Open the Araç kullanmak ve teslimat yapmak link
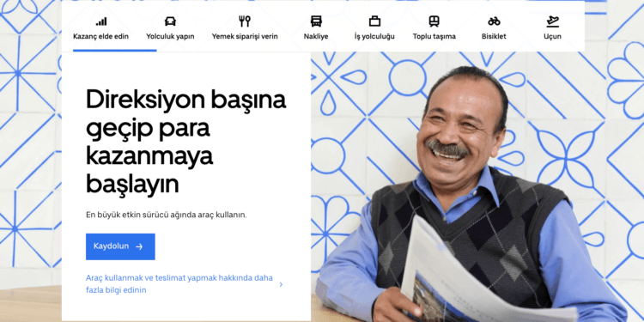 point(179,284)
